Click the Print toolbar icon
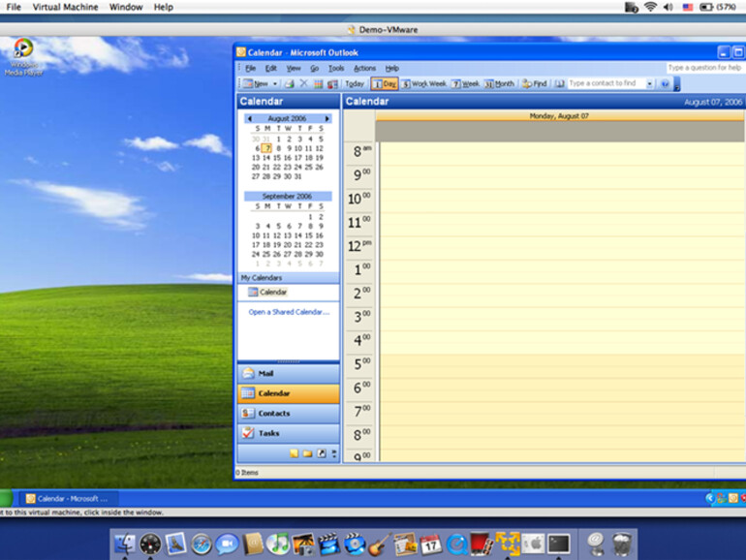Screen dimensions: 746x560 290,83
